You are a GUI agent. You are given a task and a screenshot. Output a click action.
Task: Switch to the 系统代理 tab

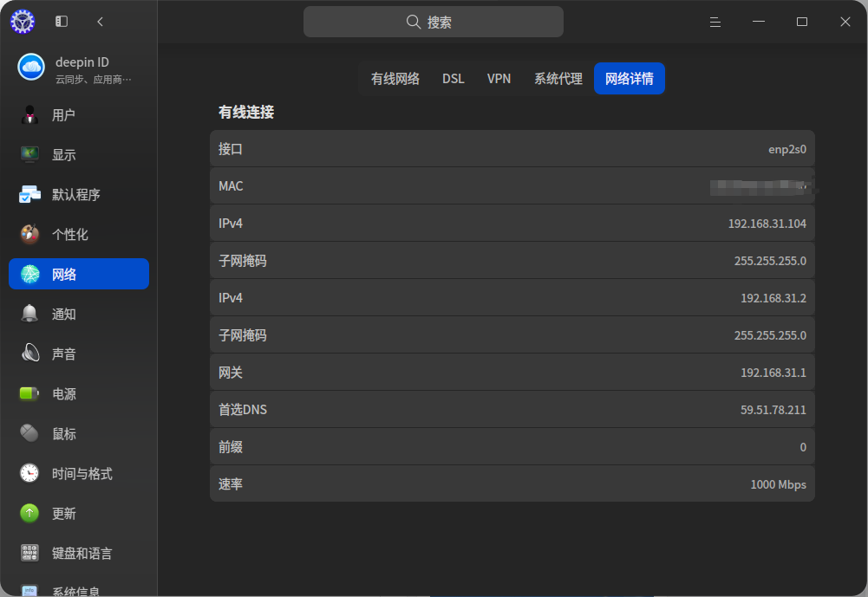pyautogui.click(x=558, y=79)
